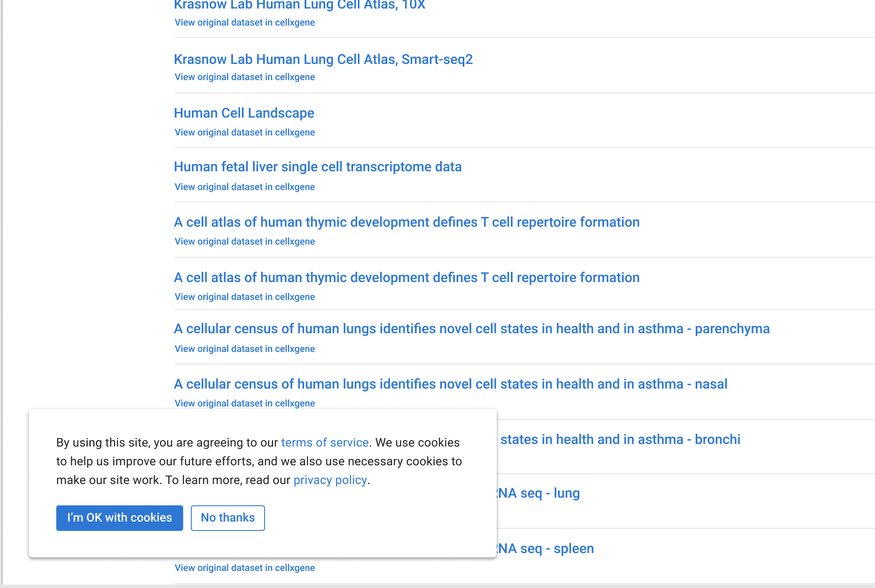The height and width of the screenshot is (588, 875).
Task: View fetal liver dataset in cellxgene
Action: [x=244, y=187]
